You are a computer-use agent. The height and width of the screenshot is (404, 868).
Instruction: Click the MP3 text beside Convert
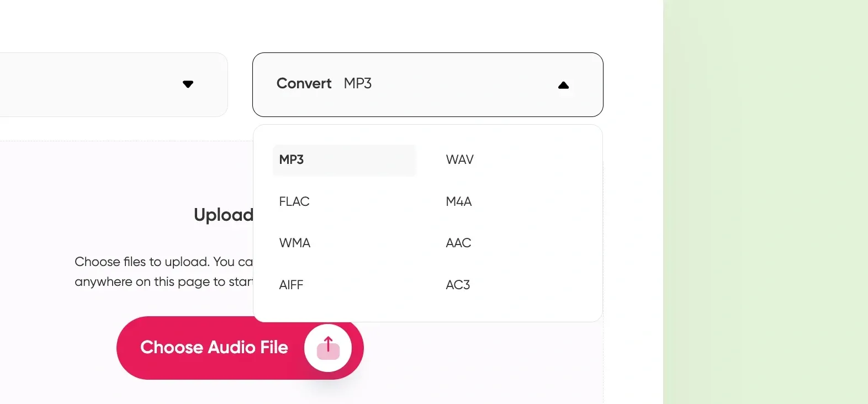pyautogui.click(x=358, y=83)
